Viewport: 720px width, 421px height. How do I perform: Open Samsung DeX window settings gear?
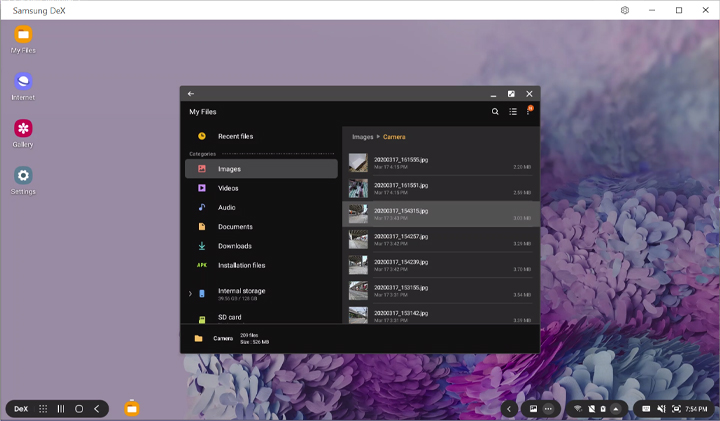point(625,10)
